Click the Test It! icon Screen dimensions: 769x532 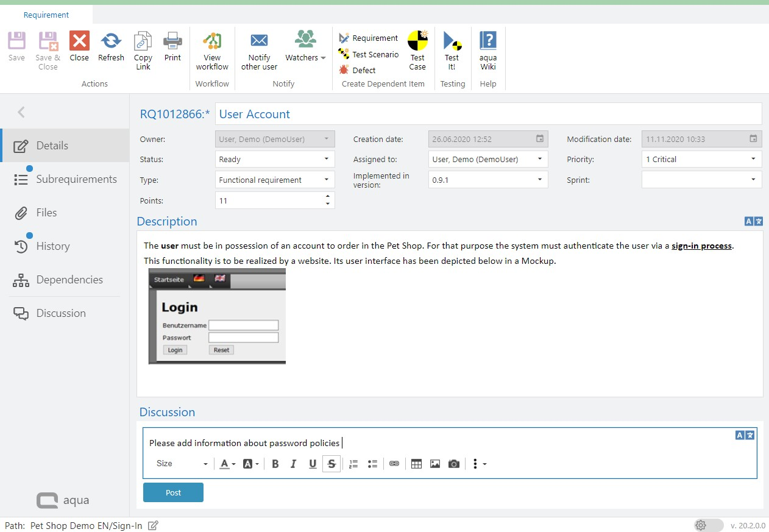pos(452,41)
